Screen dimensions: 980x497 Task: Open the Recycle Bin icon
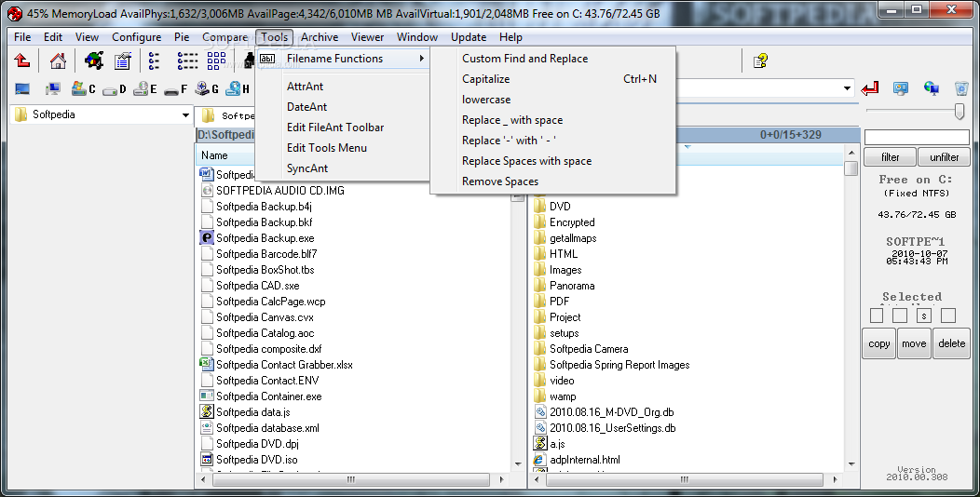point(962,88)
